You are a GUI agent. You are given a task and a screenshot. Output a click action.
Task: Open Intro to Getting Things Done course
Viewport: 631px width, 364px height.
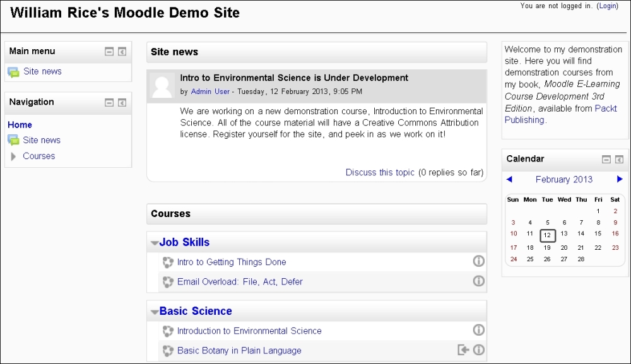click(232, 262)
